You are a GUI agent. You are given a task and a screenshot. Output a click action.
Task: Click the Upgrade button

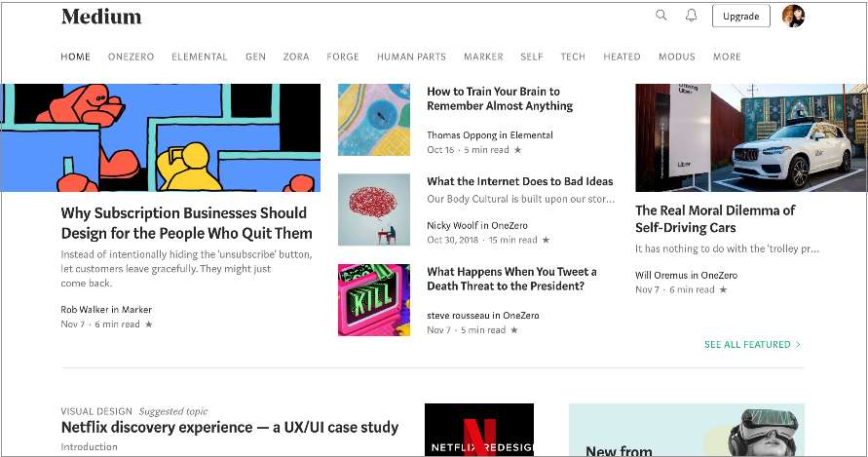click(740, 16)
